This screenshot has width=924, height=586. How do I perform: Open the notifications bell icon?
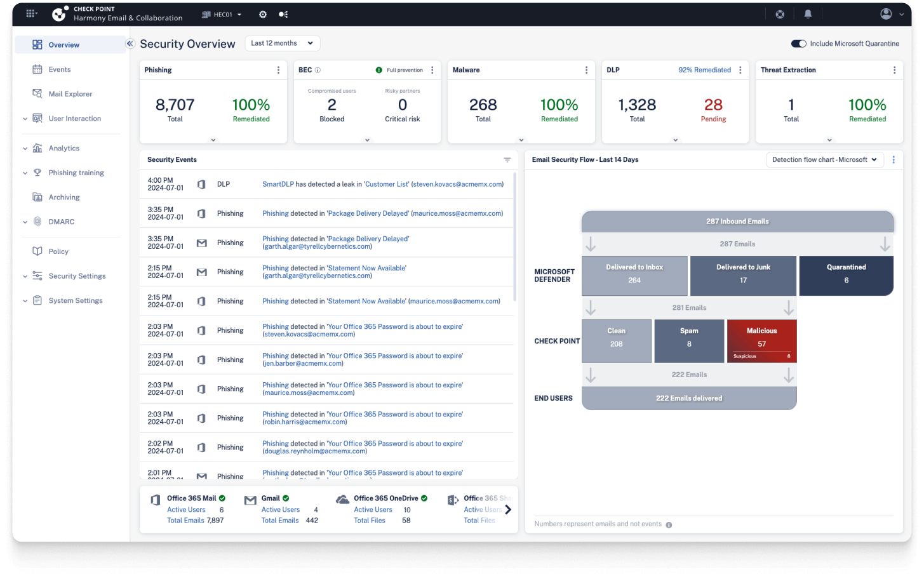click(x=808, y=14)
